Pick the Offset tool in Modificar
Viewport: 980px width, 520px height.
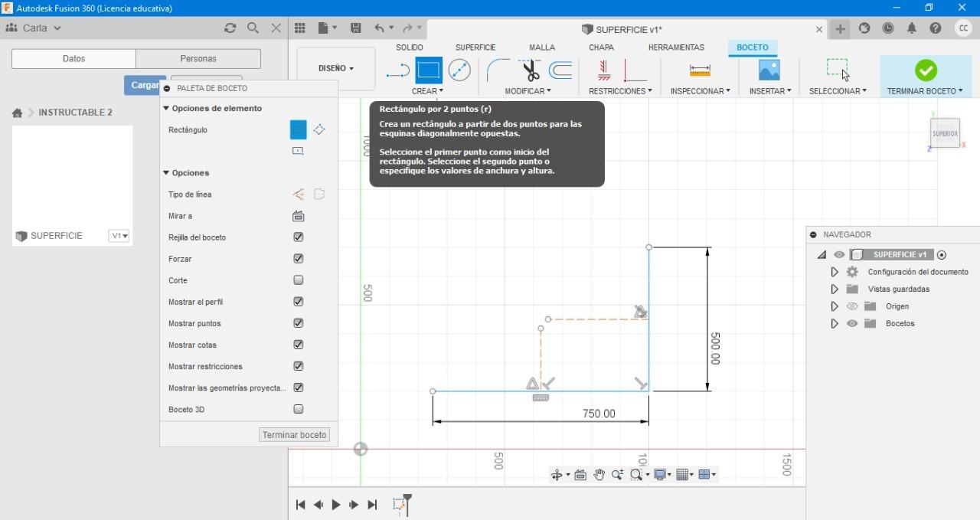[561, 71]
